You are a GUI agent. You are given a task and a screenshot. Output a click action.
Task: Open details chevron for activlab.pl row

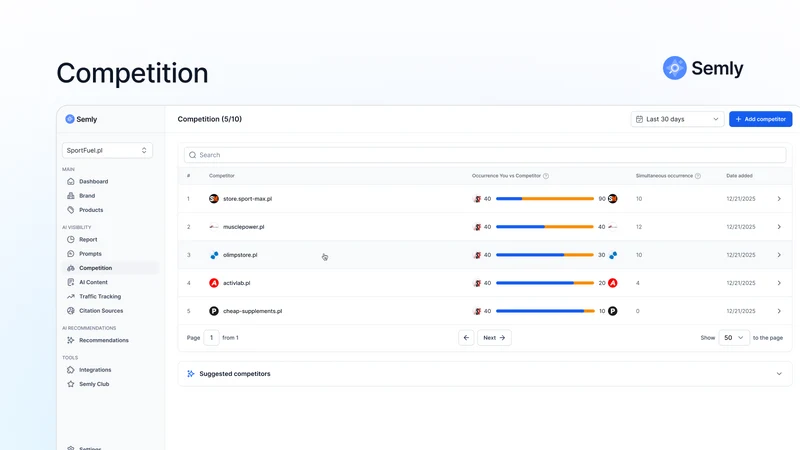point(779,283)
